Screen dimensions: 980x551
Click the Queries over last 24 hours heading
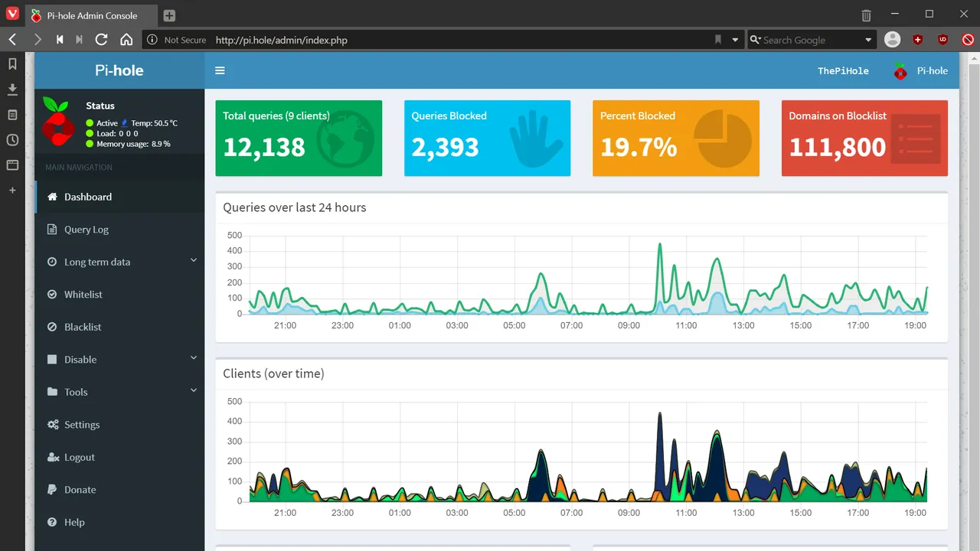click(295, 207)
